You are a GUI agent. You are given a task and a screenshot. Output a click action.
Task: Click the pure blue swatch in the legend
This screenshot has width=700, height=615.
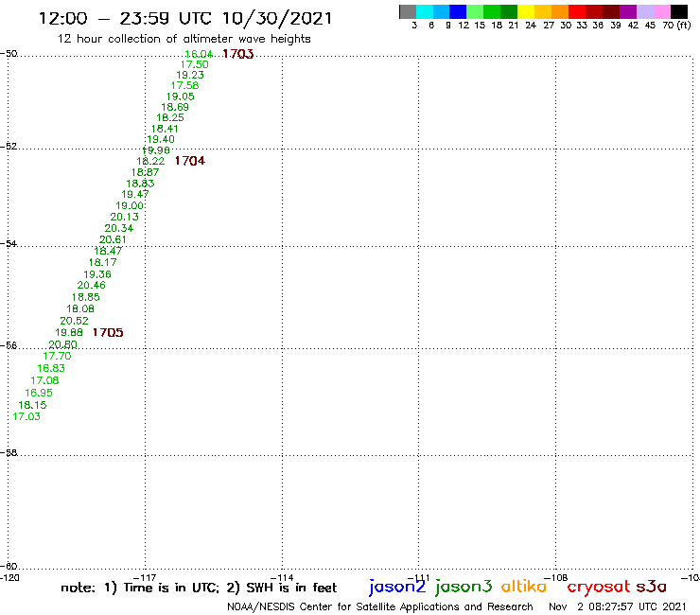(x=458, y=11)
